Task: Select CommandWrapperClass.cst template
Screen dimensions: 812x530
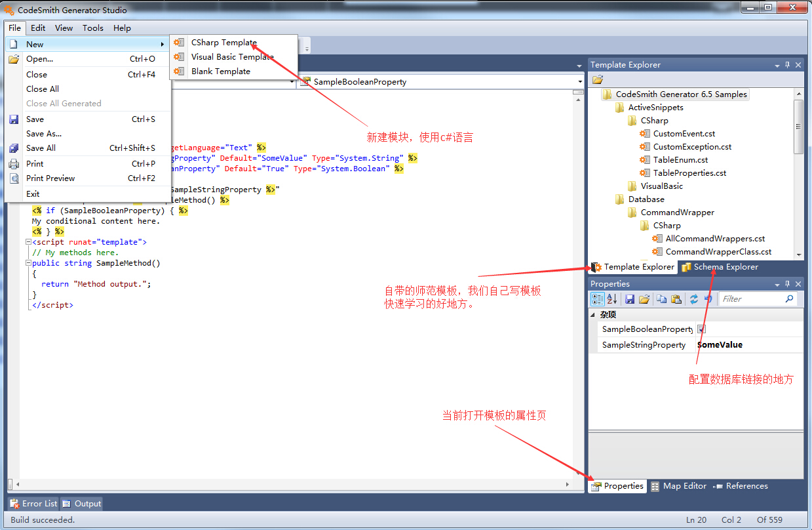Action: [718, 252]
